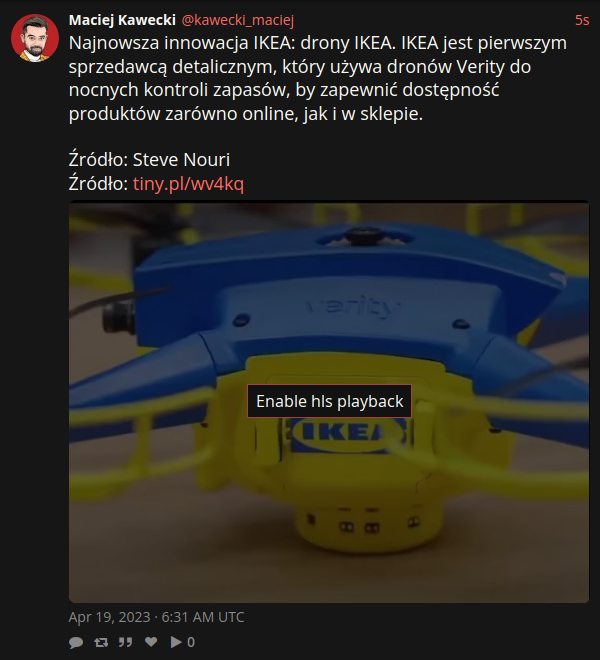Open the tiny.pl/wv4kq link

click(x=188, y=184)
